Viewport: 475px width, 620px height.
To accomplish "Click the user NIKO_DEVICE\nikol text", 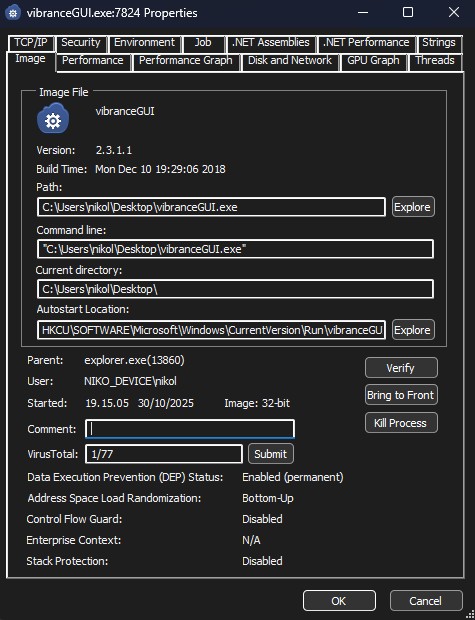I will coord(131,381).
